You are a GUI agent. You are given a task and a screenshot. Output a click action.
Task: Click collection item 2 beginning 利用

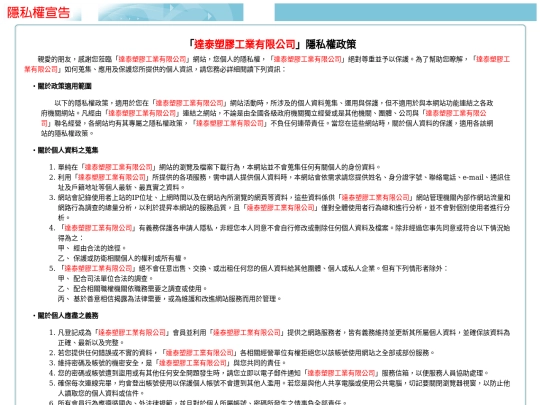284,183
